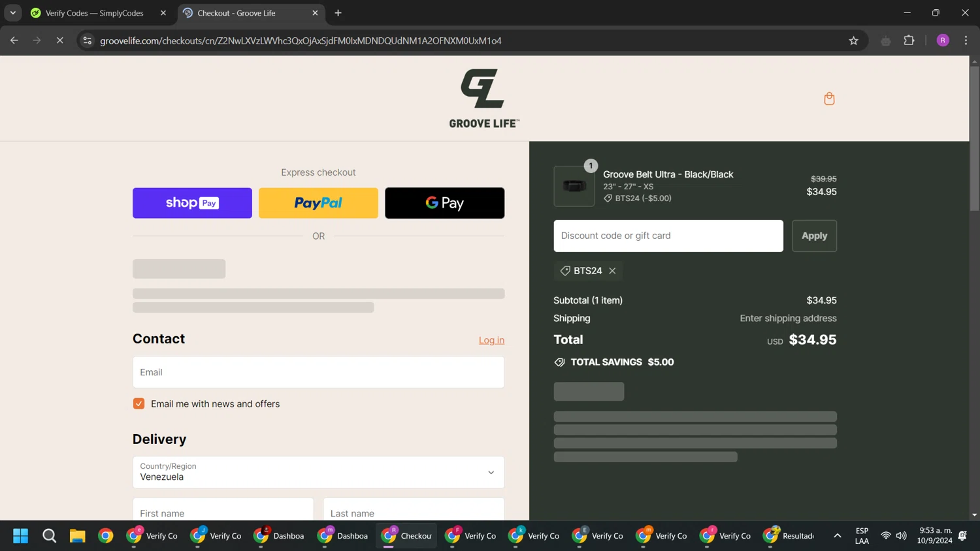Open the Groove Belt Ultra product thumbnail

click(574, 186)
